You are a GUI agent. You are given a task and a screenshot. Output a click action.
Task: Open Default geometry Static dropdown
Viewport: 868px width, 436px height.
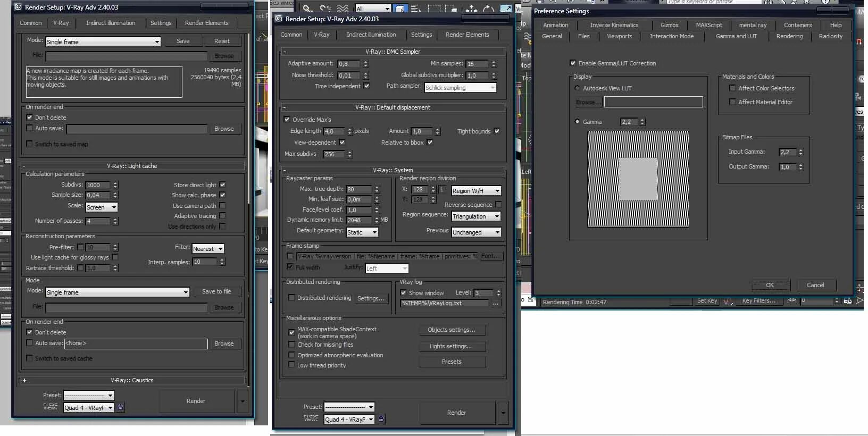(362, 232)
